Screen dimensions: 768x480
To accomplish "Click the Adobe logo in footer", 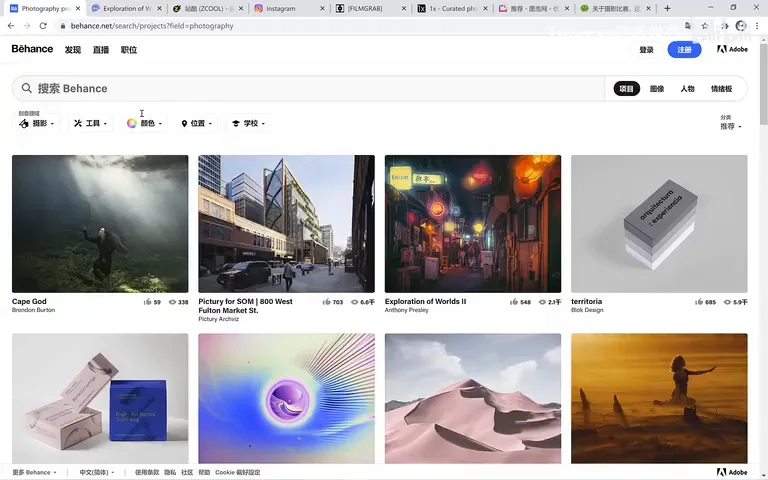I will tap(732, 472).
